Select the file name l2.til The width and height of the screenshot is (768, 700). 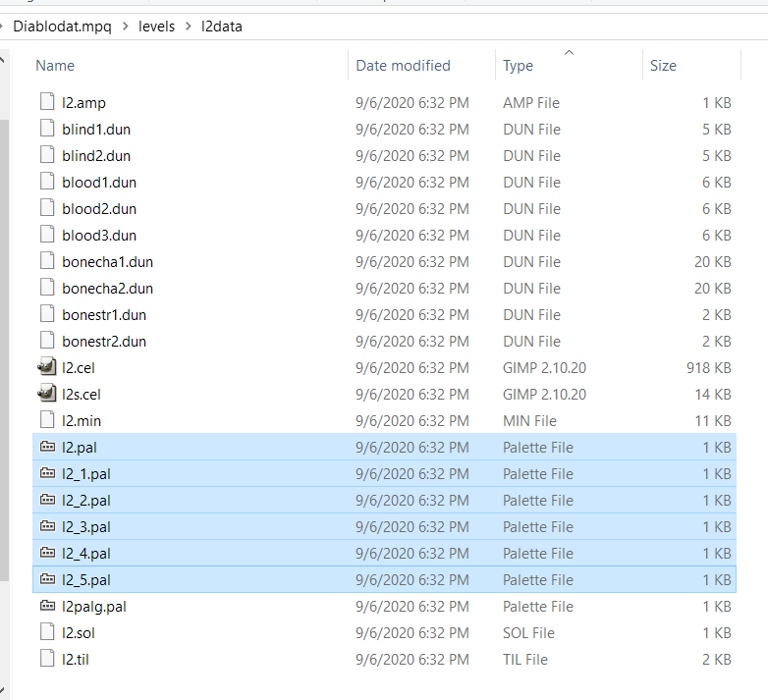75,659
